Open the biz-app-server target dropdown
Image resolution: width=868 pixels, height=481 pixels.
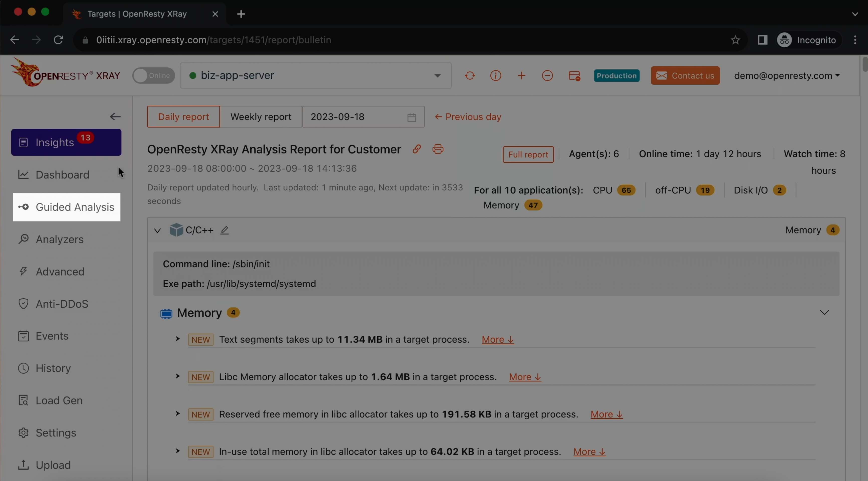click(x=316, y=75)
